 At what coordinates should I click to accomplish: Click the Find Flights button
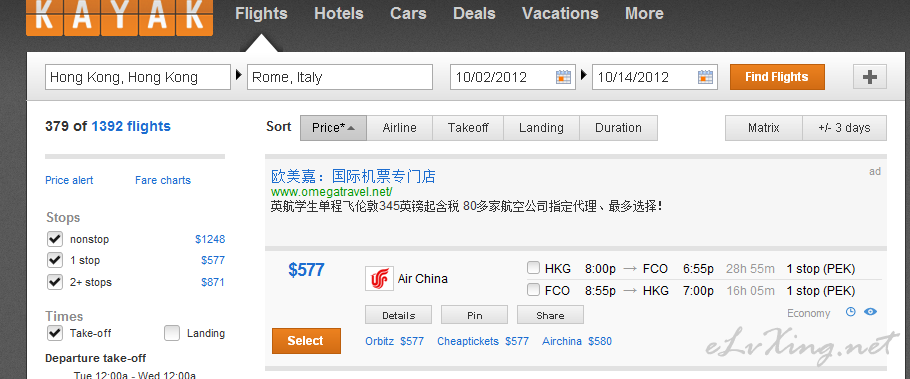[777, 77]
